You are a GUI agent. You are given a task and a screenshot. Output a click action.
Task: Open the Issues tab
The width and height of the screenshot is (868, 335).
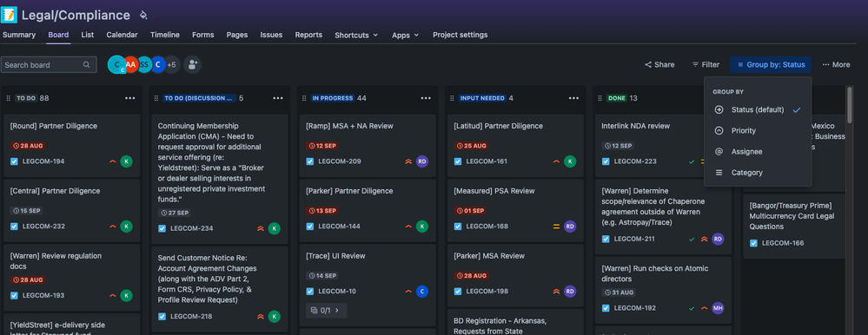click(x=271, y=35)
